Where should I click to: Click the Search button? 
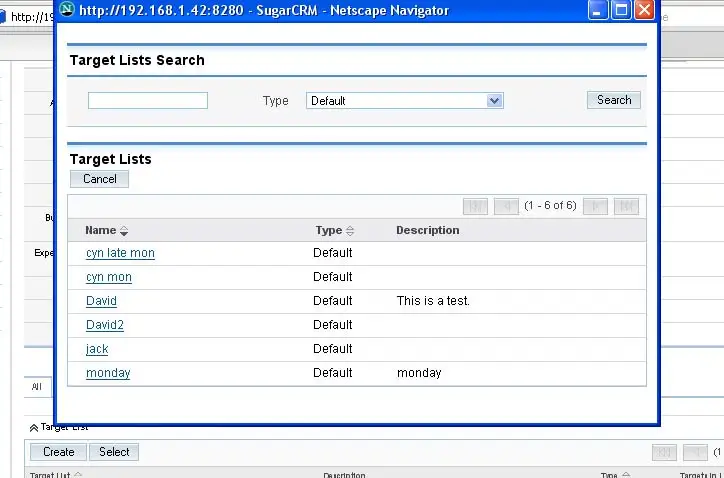coord(614,100)
